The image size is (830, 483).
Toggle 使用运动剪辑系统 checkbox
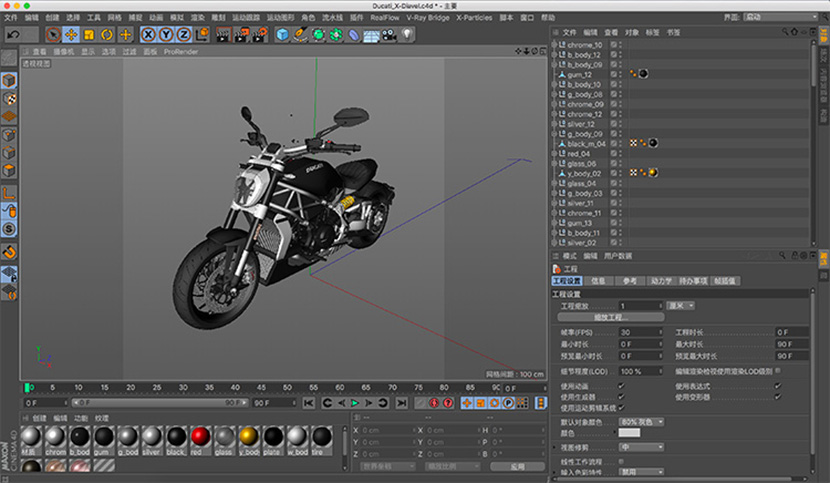pos(621,408)
